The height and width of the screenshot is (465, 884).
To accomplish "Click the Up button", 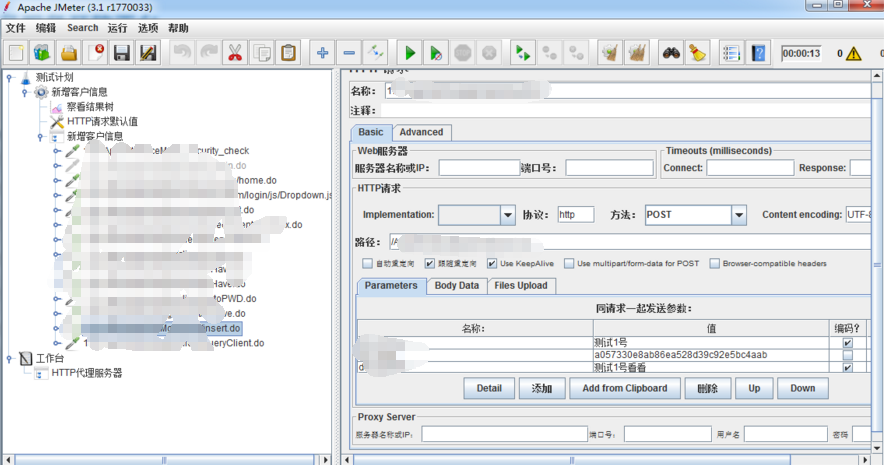I will [x=754, y=388].
